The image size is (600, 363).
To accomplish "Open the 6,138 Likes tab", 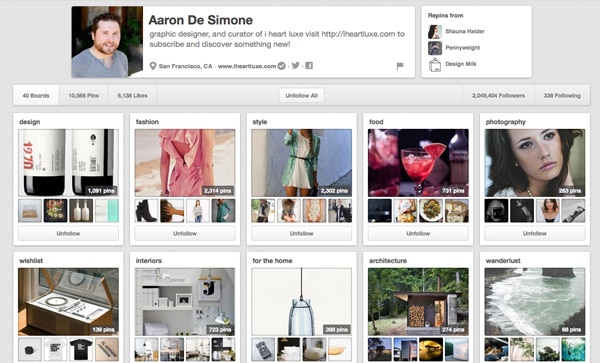I will [132, 96].
